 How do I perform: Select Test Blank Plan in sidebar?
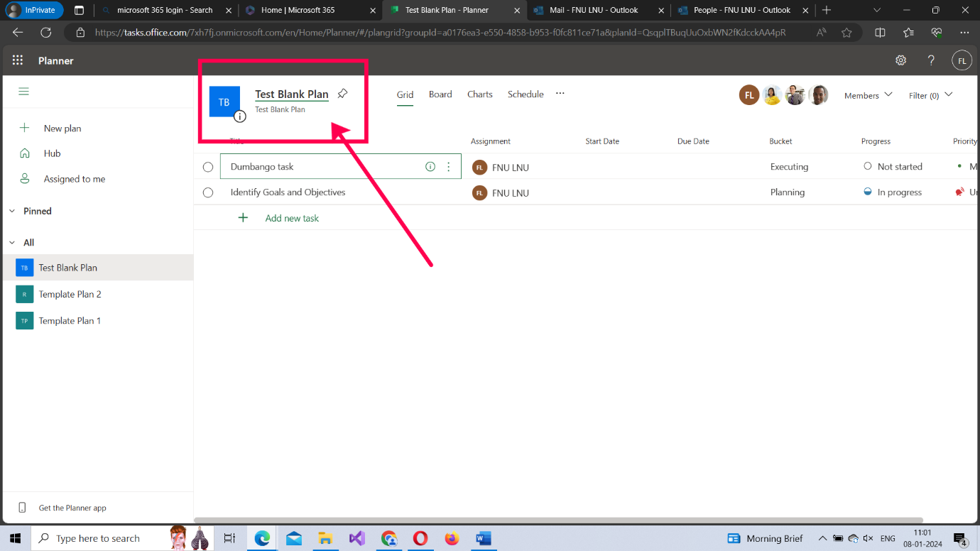coord(97,268)
